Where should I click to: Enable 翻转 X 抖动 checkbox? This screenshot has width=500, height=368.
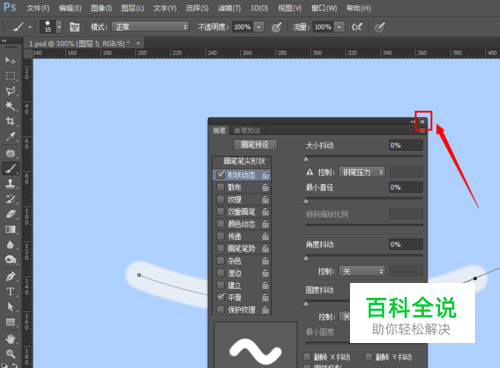pyautogui.click(x=307, y=357)
